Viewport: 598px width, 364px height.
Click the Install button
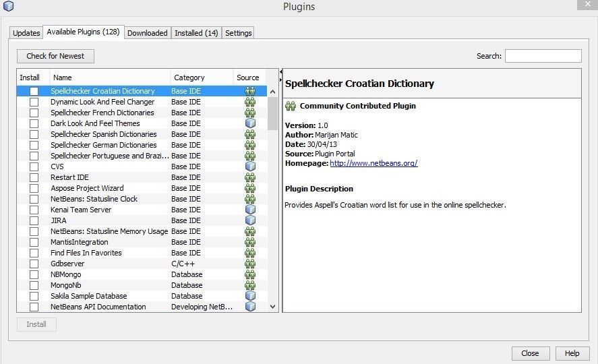click(x=36, y=324)
